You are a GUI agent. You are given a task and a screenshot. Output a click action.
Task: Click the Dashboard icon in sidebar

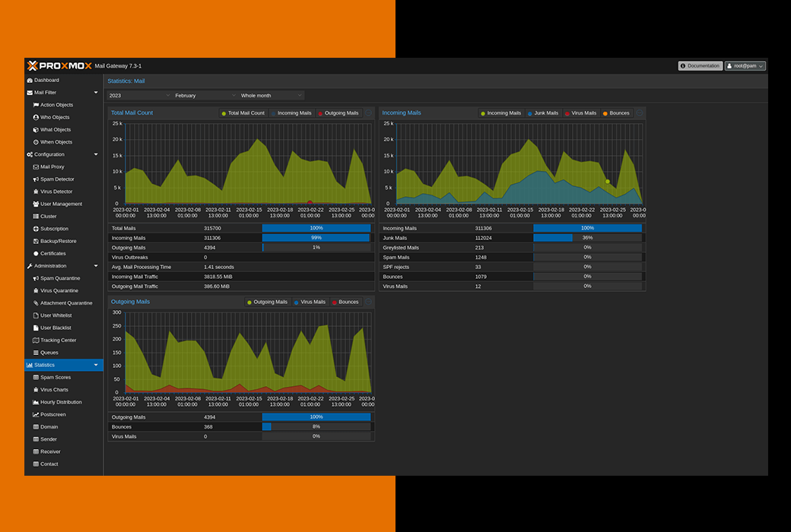click(30, 80)
